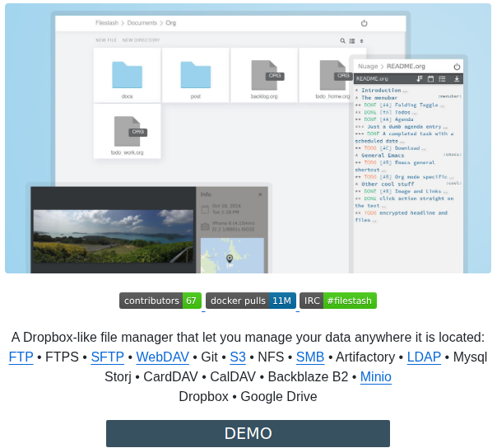
Task: Open the calendar agenda icon in README.org toolbar
Action: coord(430,79)
